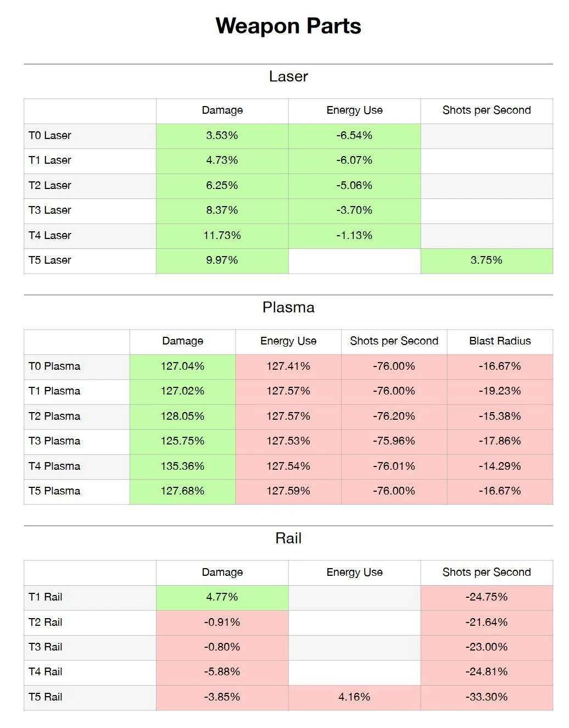Click T1 Plasma's -19.23% blast radius cell
This screenshot has width=569, height=728.
point(500,391)
